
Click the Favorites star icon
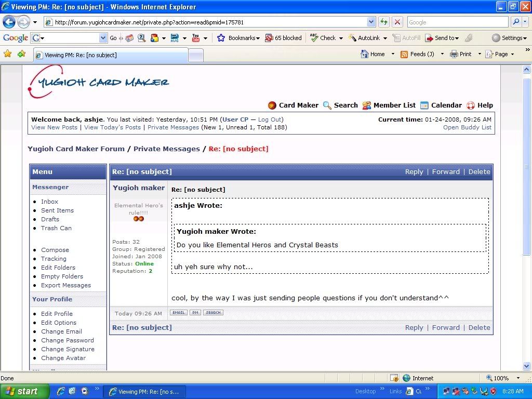pyautogui.click(x=8, y=54)
